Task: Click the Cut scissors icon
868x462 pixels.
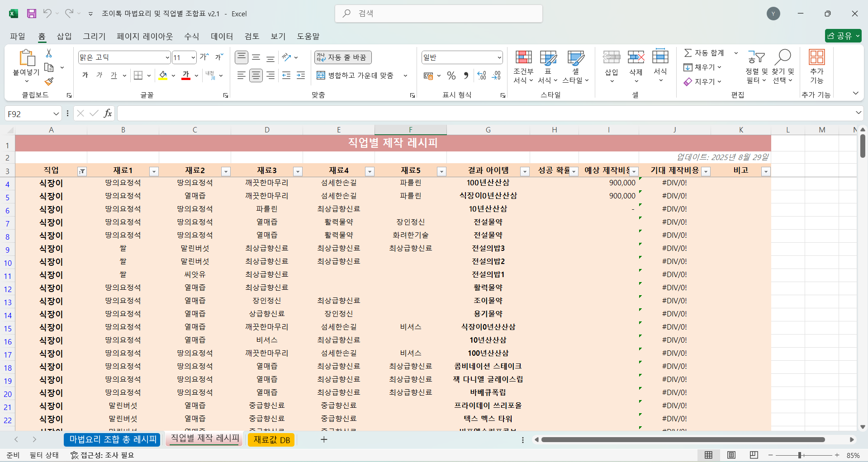Action: (x=49, y=53)
